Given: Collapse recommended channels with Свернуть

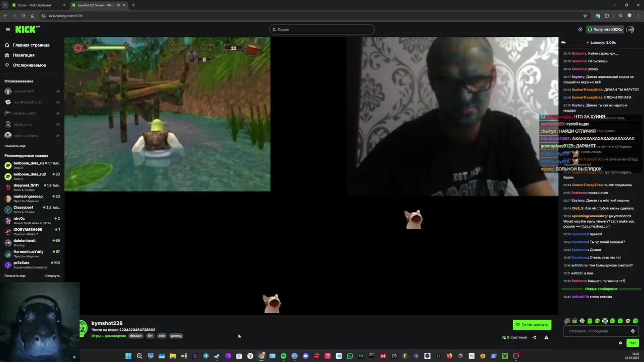Looking at the screenshot, I should (x=52, y=276).
